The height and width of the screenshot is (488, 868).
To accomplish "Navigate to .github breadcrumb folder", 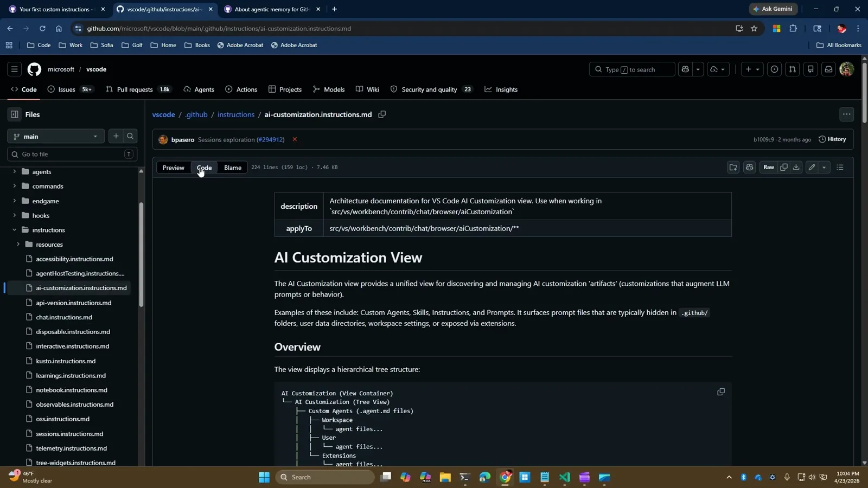I will (196, 115).
